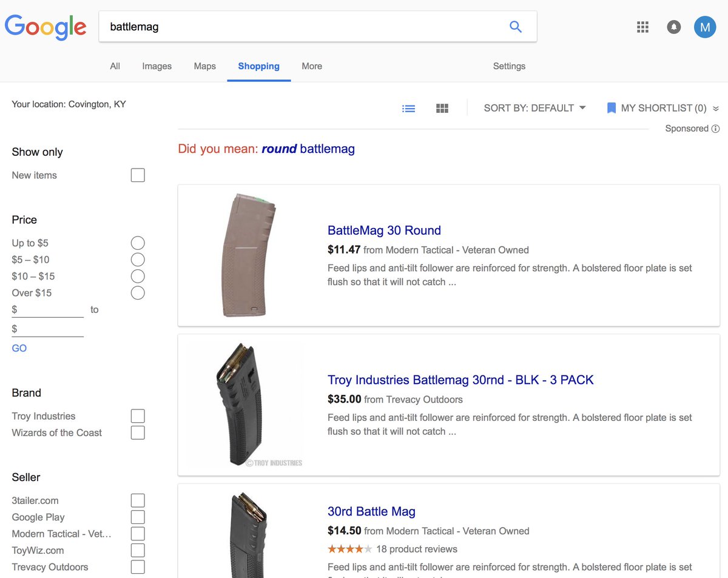The height and width of the screenshot is (578, 728).
Task: Click GO to apply price range
Action: (x=19, y=348)
